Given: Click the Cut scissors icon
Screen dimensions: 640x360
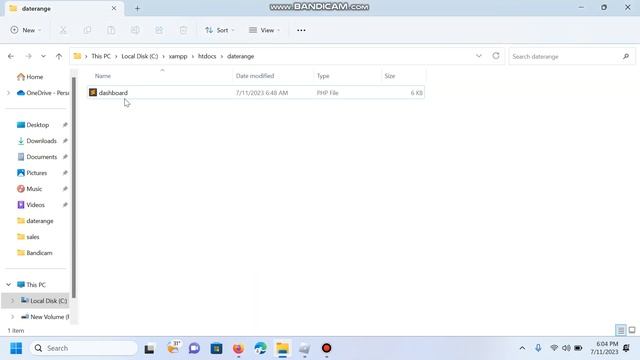Looking at the screenshot, I should pos(63,30).
